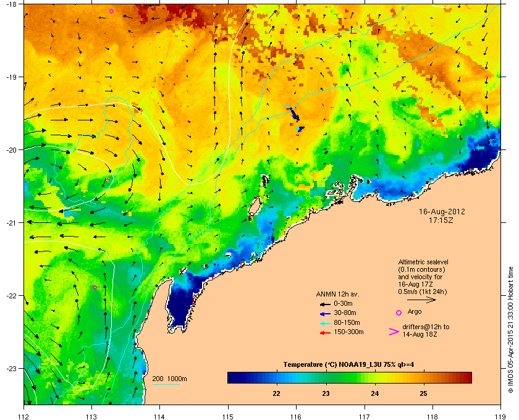The width and height of the screenshot is (519, 420).
Task: Click the 30-80m depth label
Action: (345, 313)
